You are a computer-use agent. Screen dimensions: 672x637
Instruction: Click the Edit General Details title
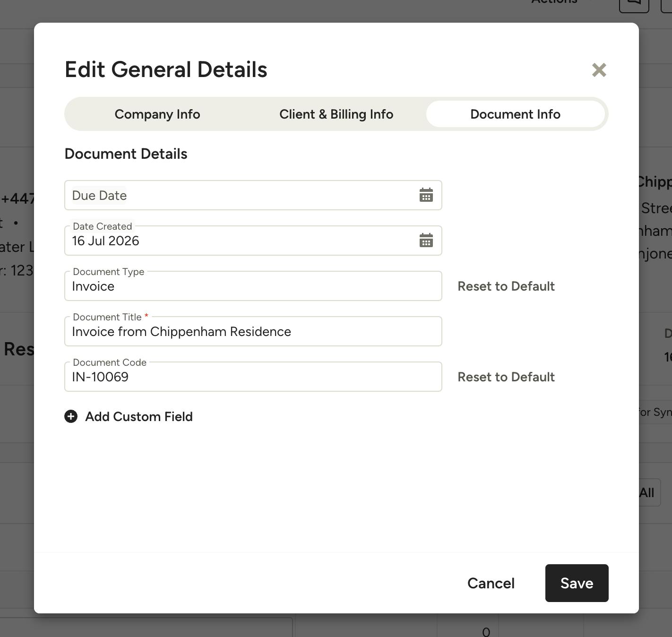[166, 69]
